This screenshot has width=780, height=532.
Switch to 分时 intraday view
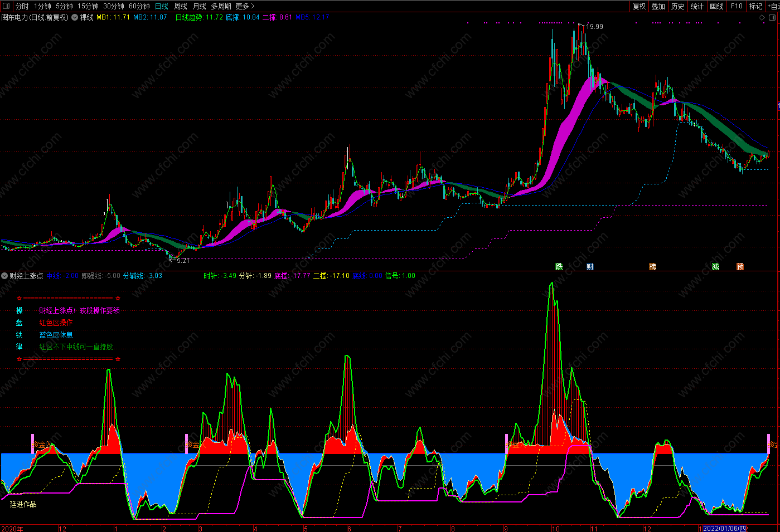(22, 6)
